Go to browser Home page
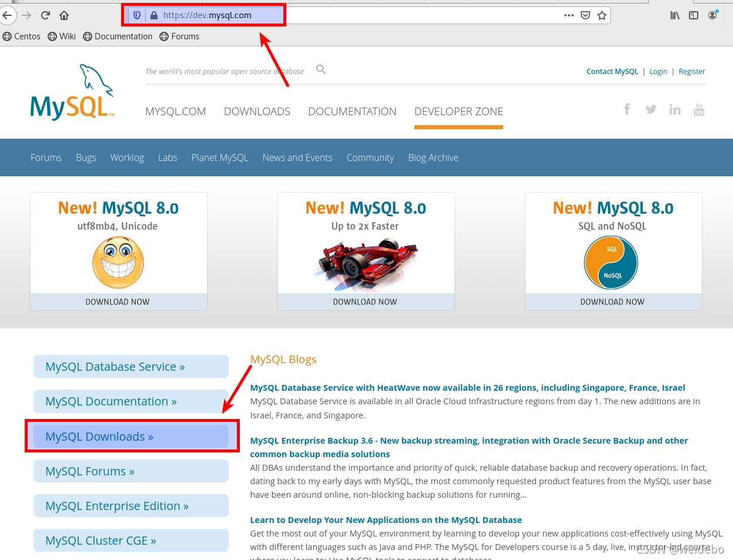733x560 pixels. [64, 15]
